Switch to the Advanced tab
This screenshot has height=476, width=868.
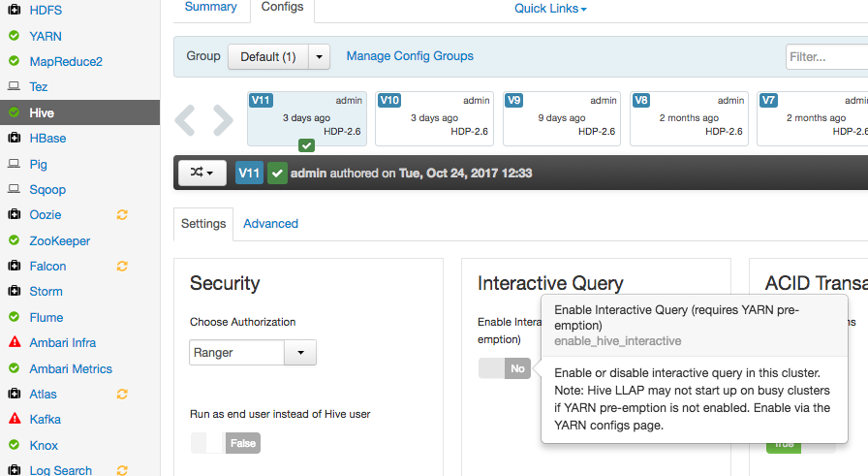pyautogui.click(x=270, y=224)
